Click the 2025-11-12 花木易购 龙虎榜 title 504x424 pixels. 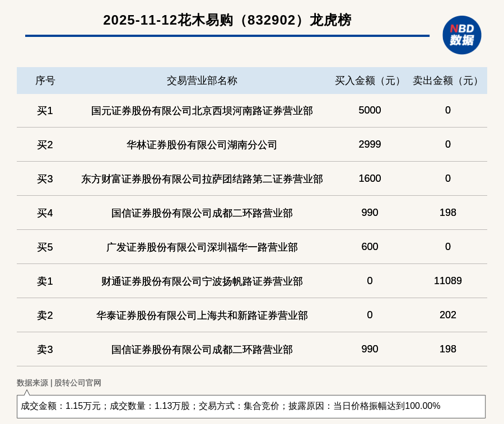pos(227,20)
